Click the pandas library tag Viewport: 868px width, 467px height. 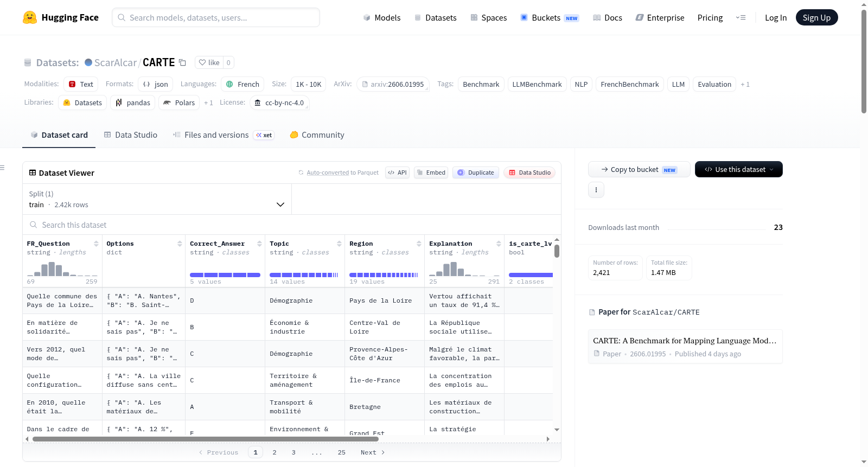133,103
